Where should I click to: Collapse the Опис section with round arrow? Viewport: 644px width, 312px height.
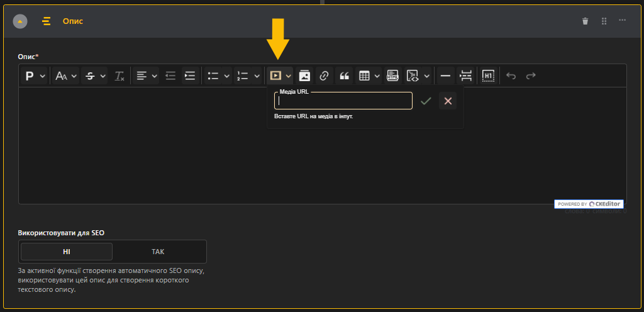pos(20,21)
